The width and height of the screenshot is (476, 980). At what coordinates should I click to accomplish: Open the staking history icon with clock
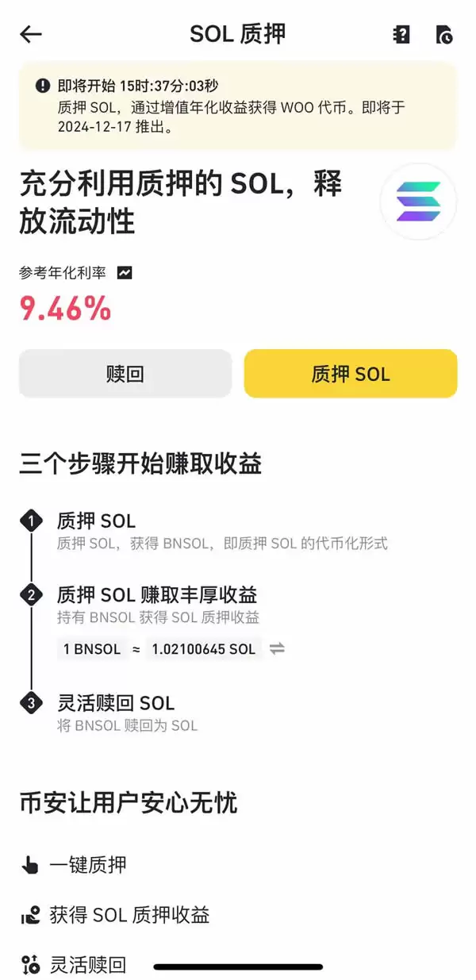coord(445,34)
